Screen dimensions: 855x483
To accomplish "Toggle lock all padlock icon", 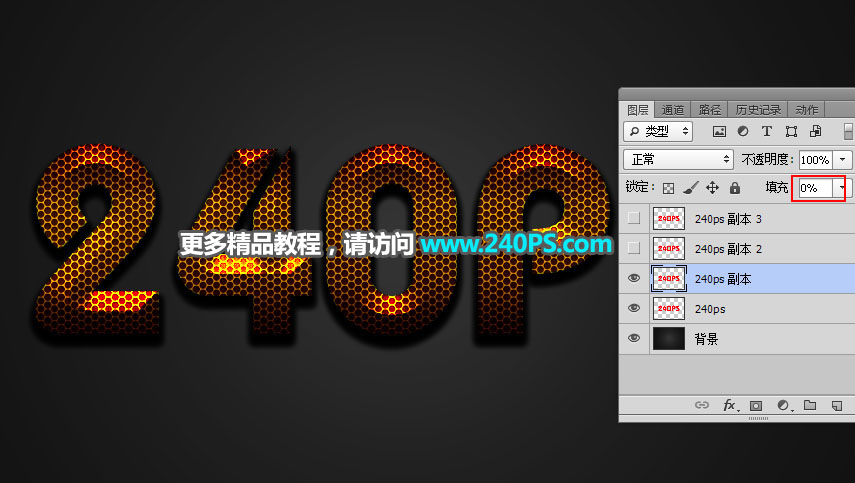I will coord(735,188).
